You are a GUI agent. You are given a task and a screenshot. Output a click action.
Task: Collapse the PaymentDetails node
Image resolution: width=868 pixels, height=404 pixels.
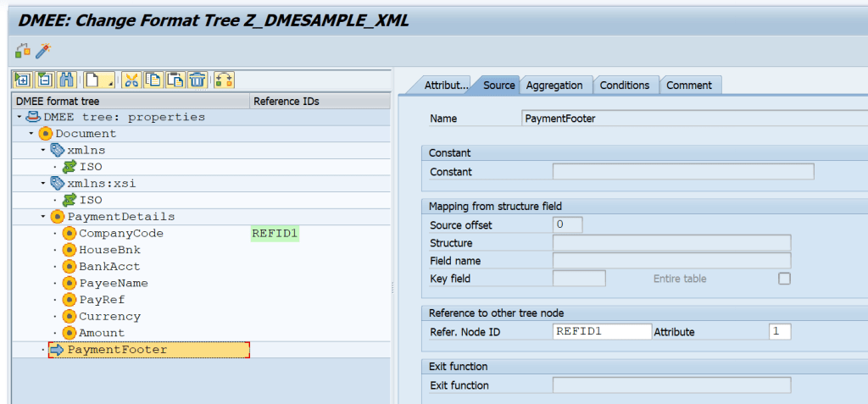(x=43, y=216)
